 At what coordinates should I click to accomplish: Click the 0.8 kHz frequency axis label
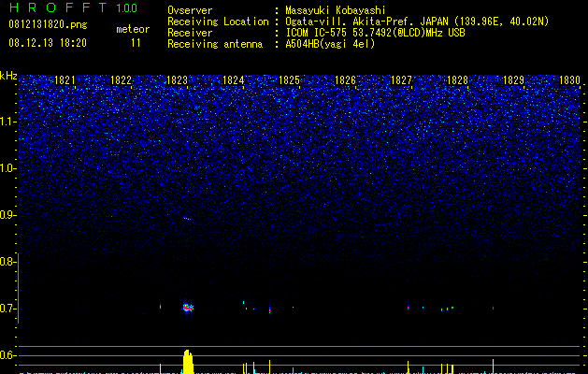coord(7,262)
